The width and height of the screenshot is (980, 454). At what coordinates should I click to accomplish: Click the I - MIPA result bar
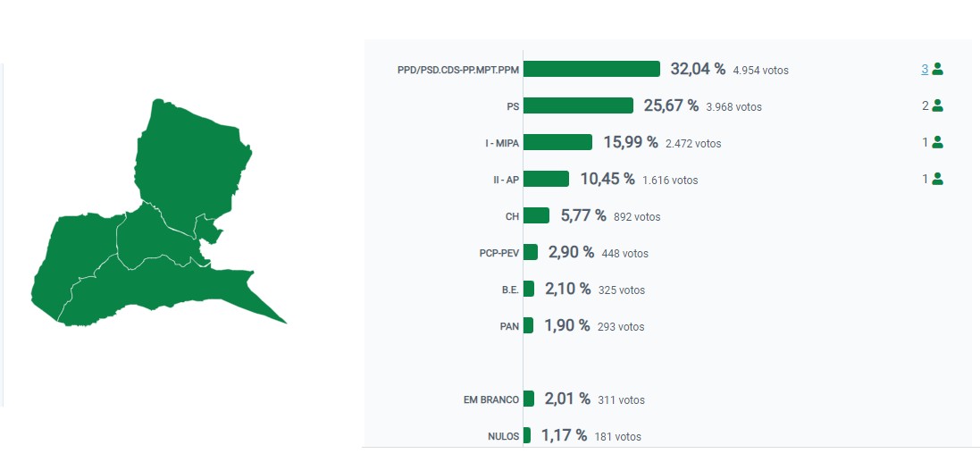tap(557, 142)
